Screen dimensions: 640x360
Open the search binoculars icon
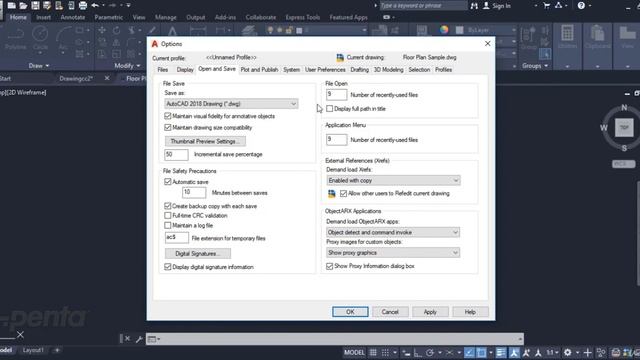(x=474, y=6)
